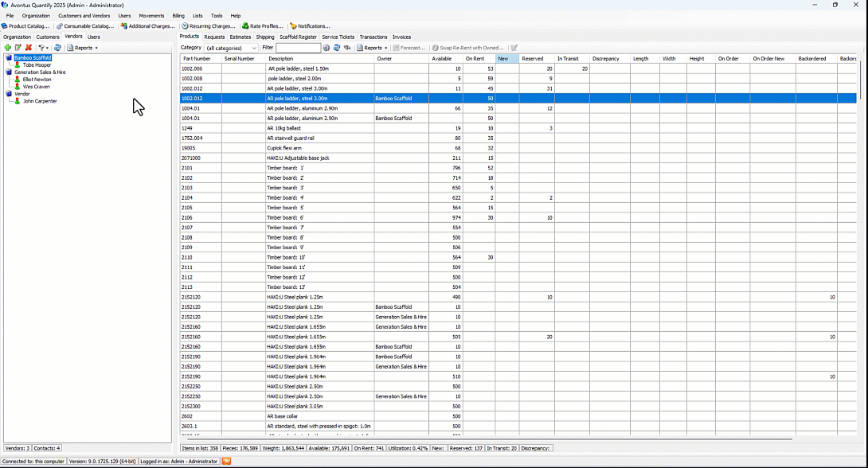Expand the products Reports dropdown
868x468 pixels.
373,48
